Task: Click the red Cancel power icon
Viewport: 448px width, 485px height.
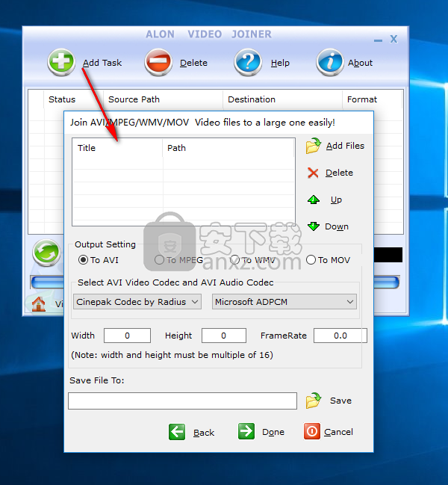Action: (312, 431)
